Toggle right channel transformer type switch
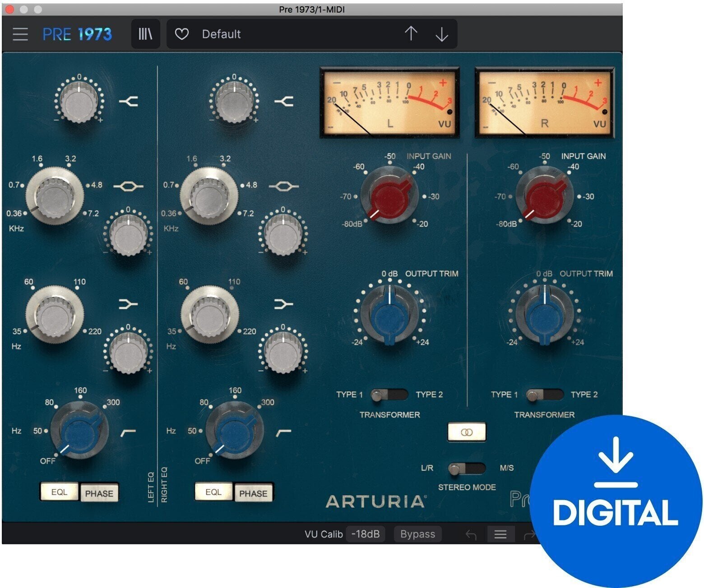Screen dimensions: 704x588 544,395
